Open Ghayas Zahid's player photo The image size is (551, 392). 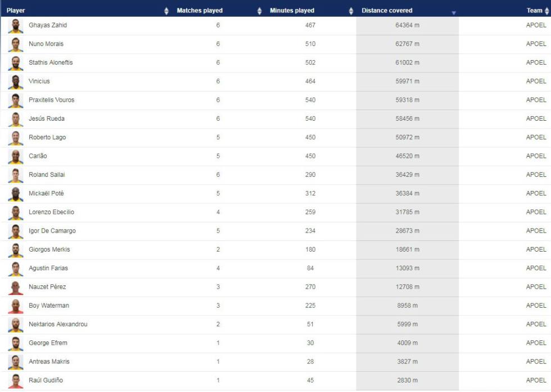coord(16,26)
